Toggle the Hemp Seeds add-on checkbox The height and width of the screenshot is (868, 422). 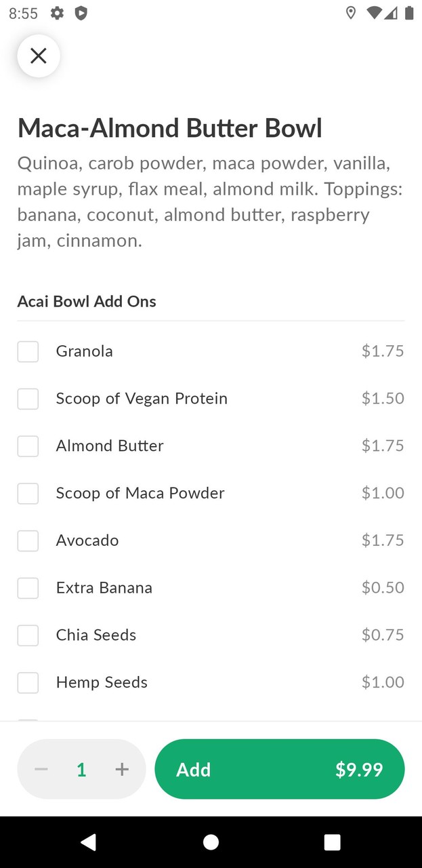coord(28,682)
